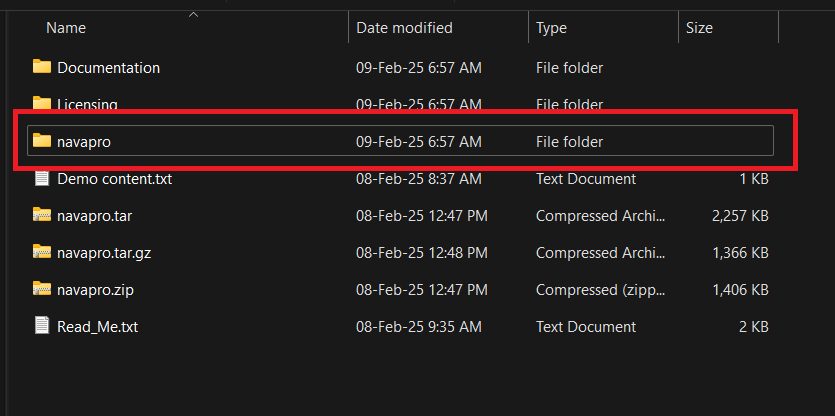Sort files by the Name column
Viewport: 835px width, 416px height.
[x=66, y=28]
